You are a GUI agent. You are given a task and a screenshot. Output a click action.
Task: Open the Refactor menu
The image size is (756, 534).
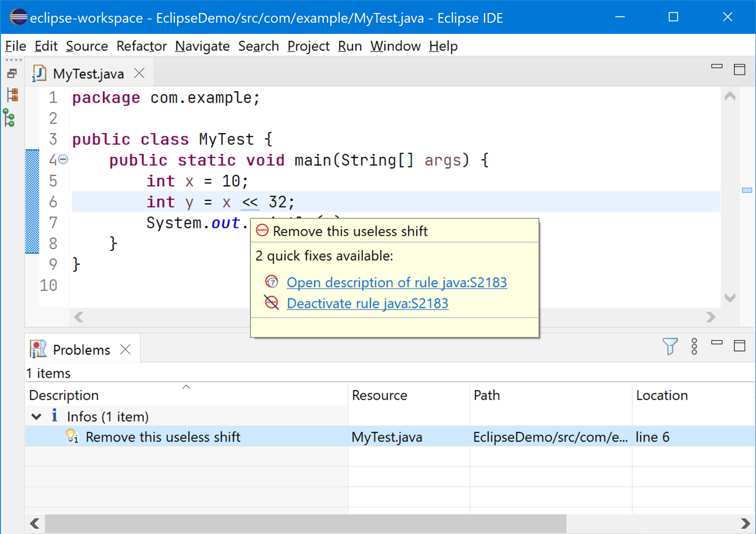point(141,46)
